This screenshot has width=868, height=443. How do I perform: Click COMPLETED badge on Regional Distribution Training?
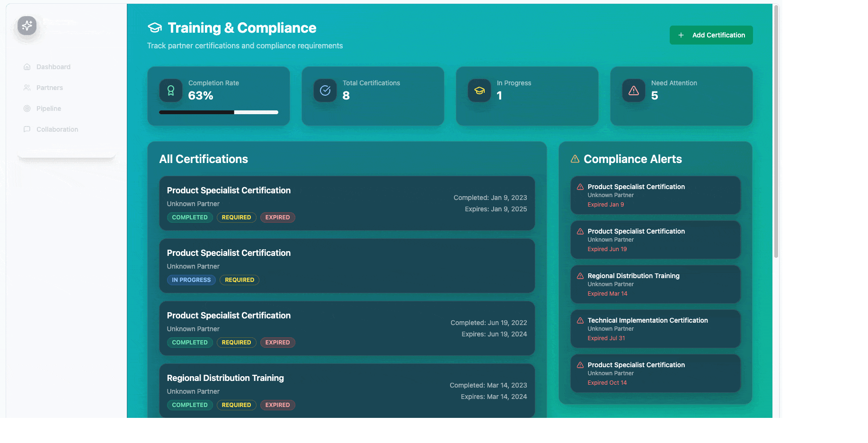pos(190,405)
